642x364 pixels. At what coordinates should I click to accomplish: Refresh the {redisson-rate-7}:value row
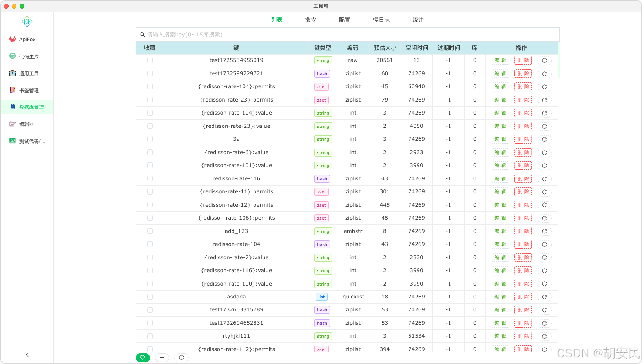pyautogui.click(x=544, y=258)
